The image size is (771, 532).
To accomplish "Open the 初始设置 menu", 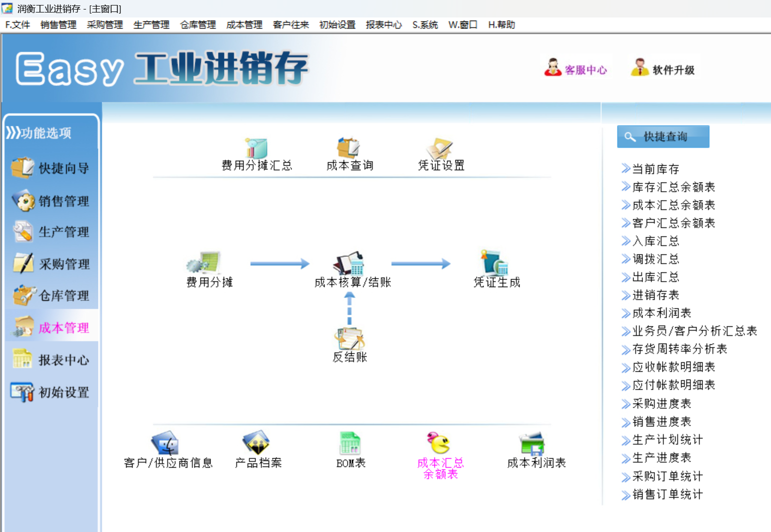I will coord(337,24).
